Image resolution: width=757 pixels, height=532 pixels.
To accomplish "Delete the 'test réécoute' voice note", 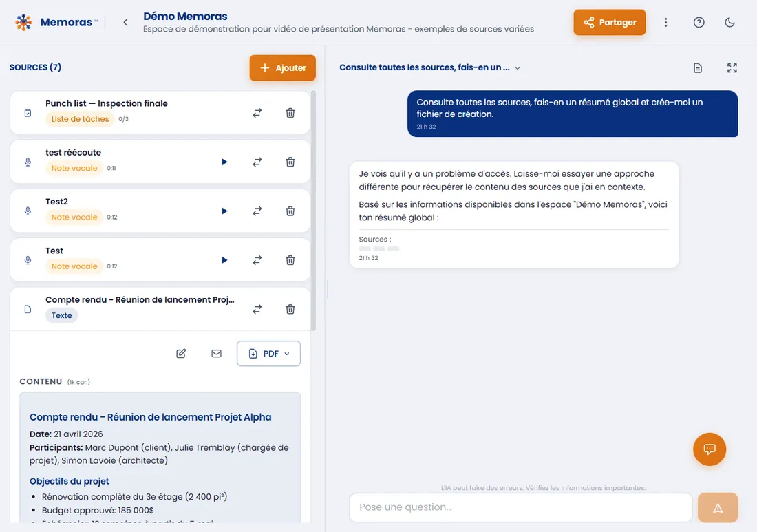I will [x=290, y=162].
